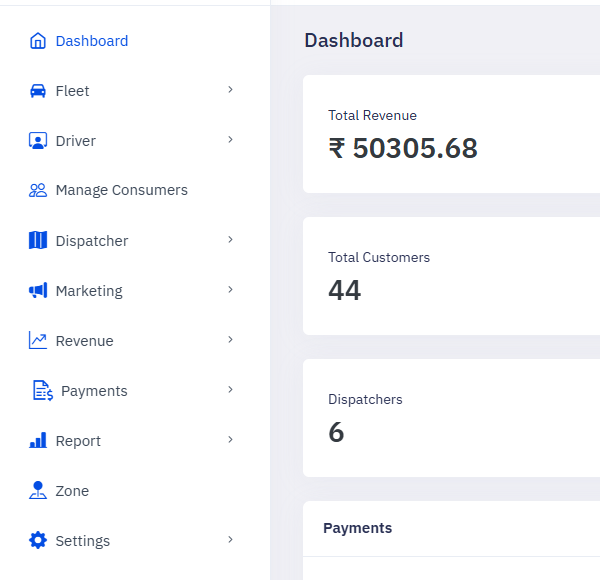Select the Report menu label
The height and width of the screenshot is (580, 600).
tap(78, 441)
